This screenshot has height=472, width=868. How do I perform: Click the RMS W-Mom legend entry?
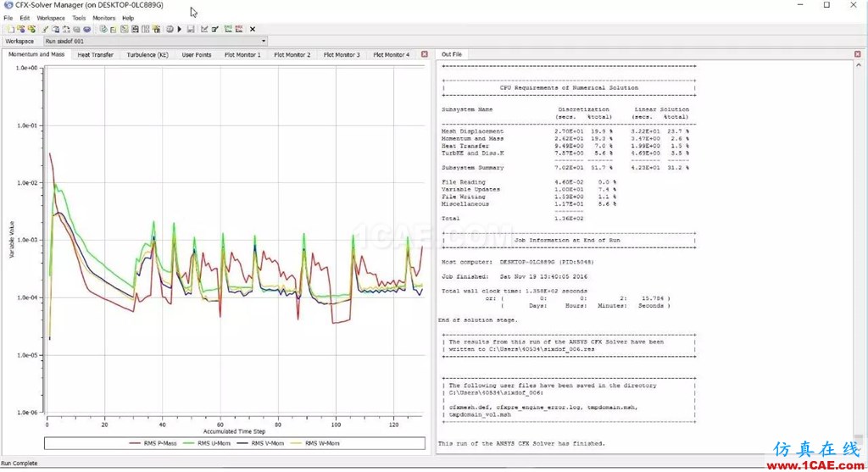tap(315, 443)
